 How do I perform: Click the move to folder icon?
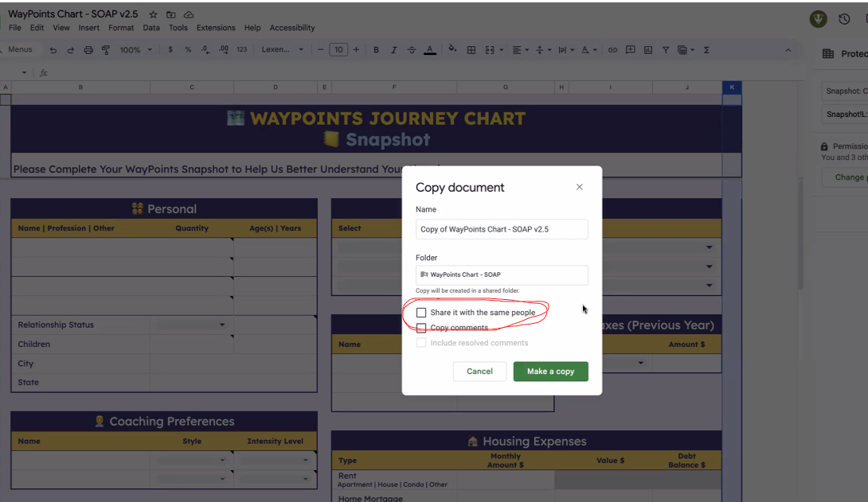click(171, 14)
